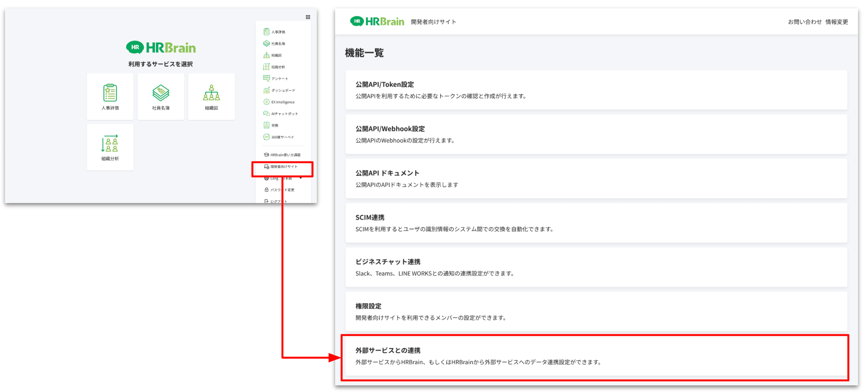This screenshot has height=392, width=868.
Task: Open AIチャットボット from the side menu
Action: click(284, 114)
